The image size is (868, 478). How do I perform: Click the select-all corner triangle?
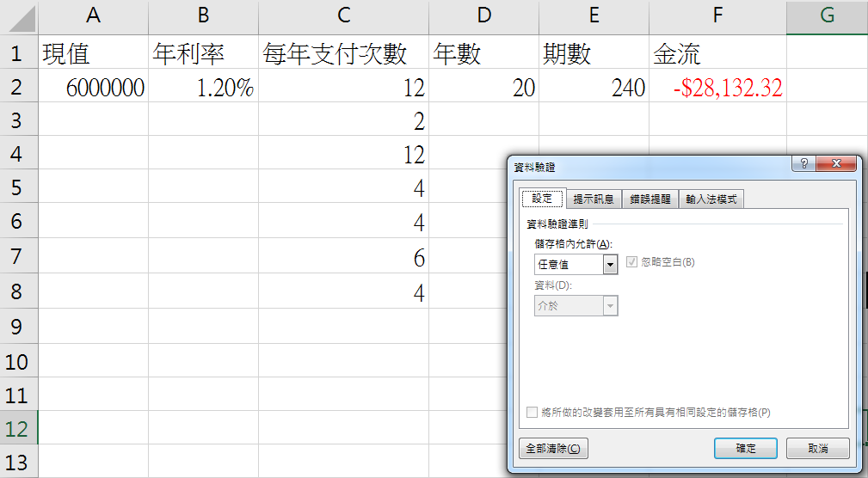pos(22,20)
